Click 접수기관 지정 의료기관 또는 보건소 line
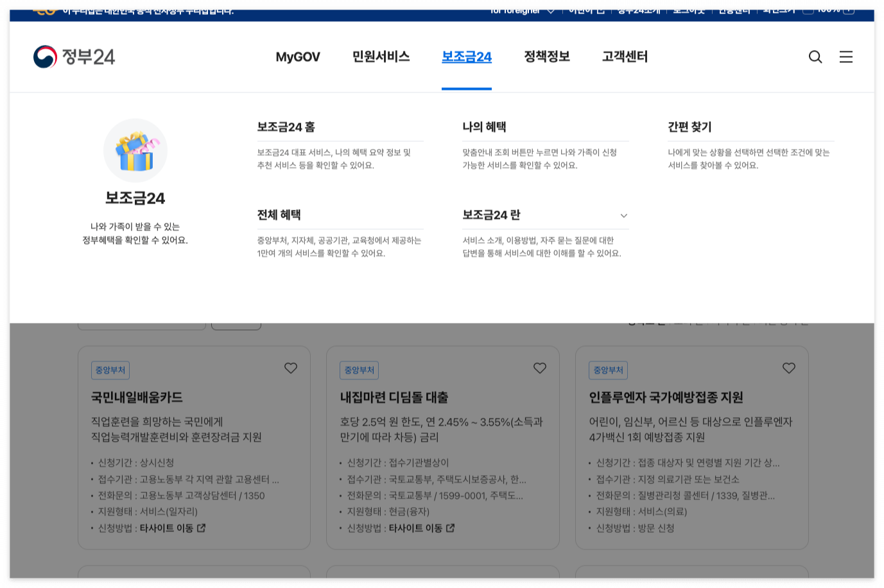The image size is (884, 588). pyautogui.click(x=668, y=479)
